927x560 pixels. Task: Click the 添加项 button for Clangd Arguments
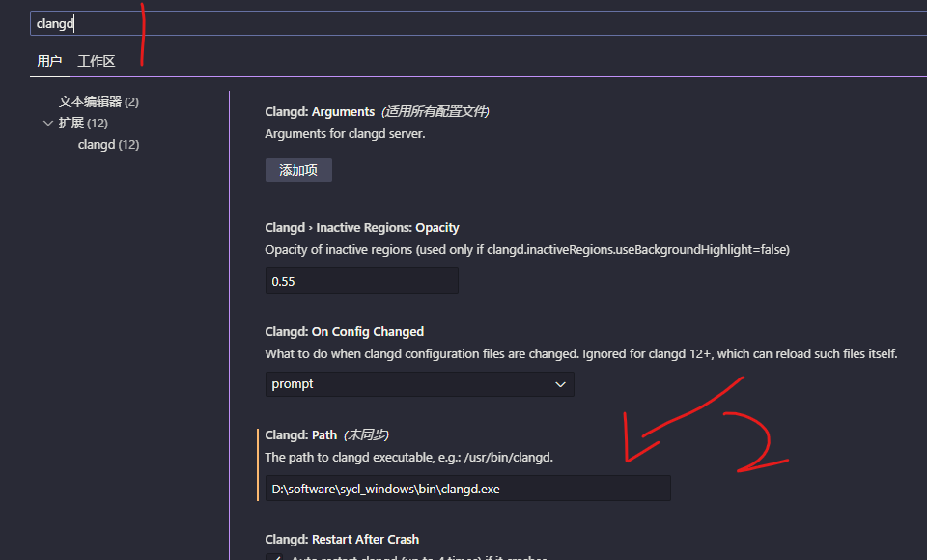pos(298,170)
